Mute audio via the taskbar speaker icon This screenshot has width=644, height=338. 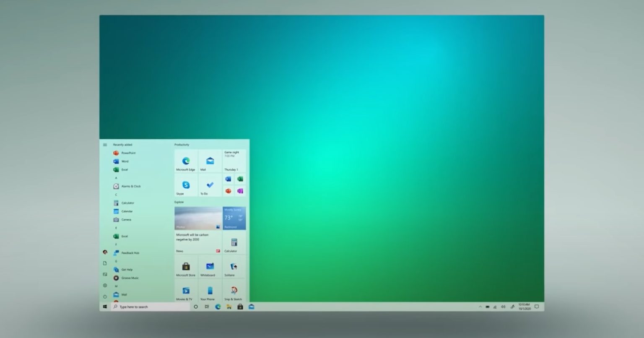(503, 307)
